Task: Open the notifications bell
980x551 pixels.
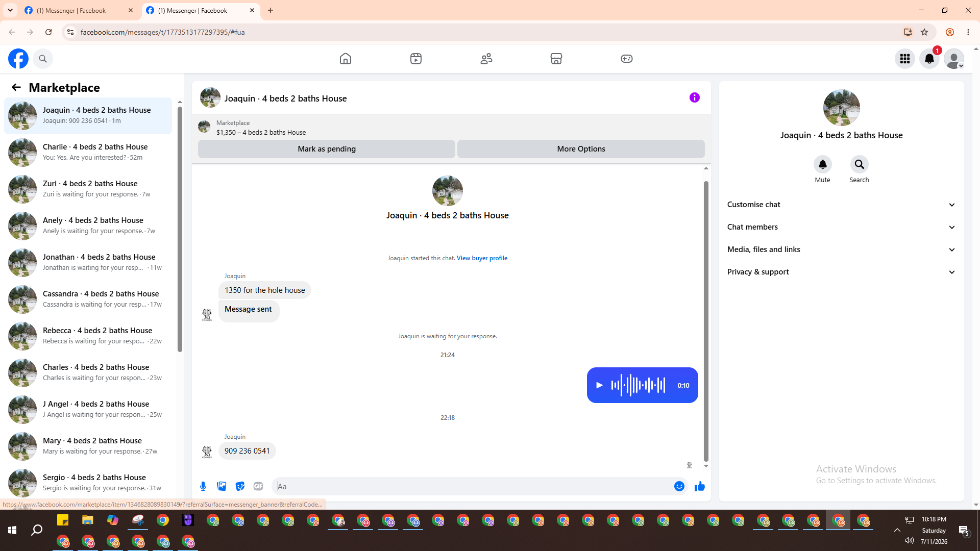Action: (x=929, y=59)
